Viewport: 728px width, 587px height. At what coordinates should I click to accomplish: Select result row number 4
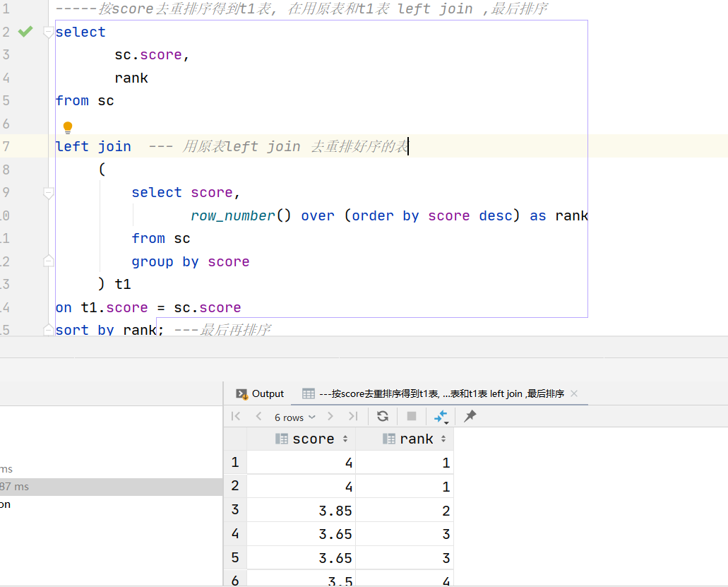235,533
